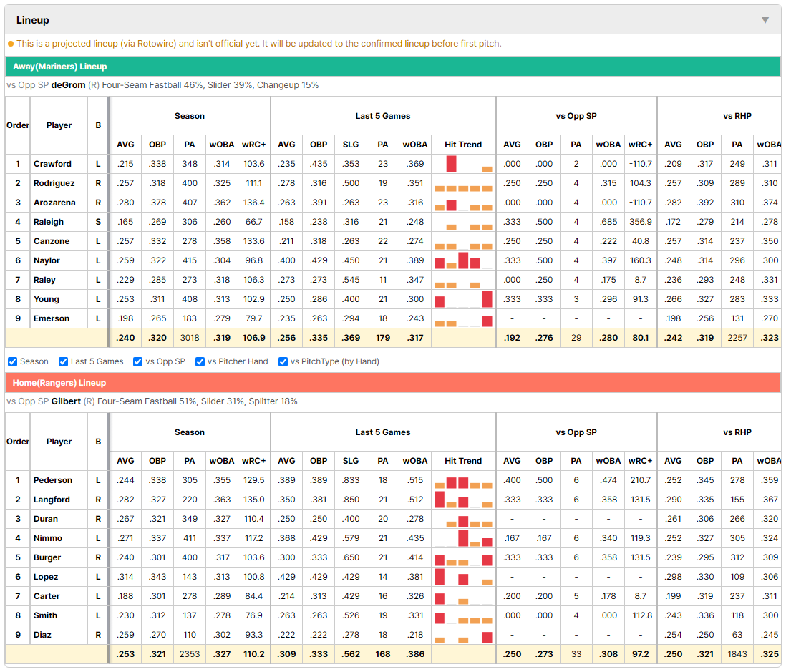Click the Away(Mariners) Lineup header
This screenshot has width=786, height=672.
(59, 67)
